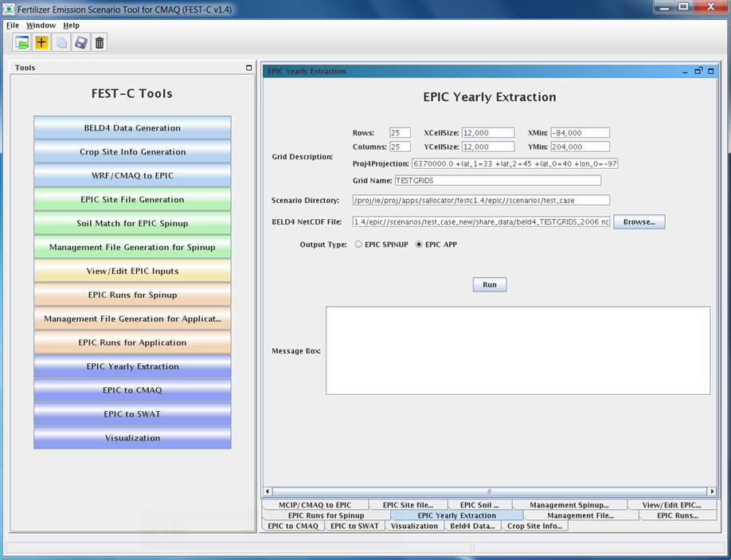Click the copy document toolbar icon
This screenshot has height=560, width=731.
click(x=61, y=42)
